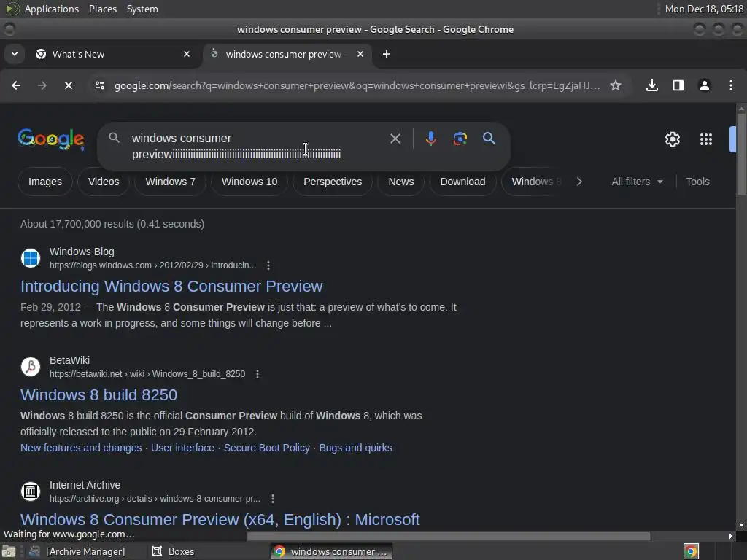Screen dimensions: 747x560
Task: Search by image with Google Lens icon
Action: coord(460,139)
